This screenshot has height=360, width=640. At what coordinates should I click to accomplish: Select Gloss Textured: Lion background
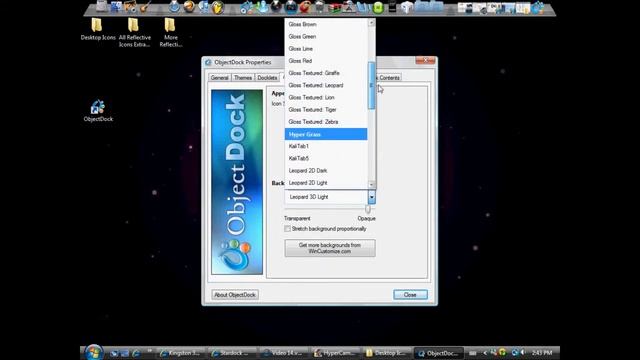326,98
